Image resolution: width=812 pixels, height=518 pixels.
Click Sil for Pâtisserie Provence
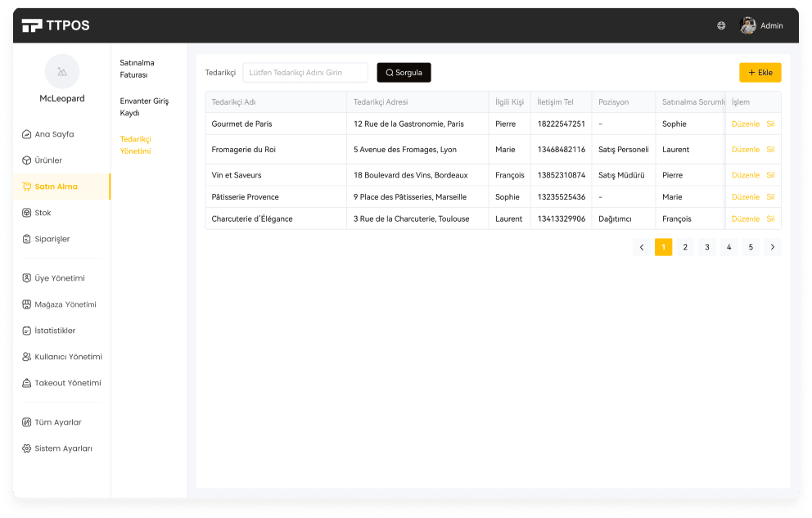(x=770, y=197)
